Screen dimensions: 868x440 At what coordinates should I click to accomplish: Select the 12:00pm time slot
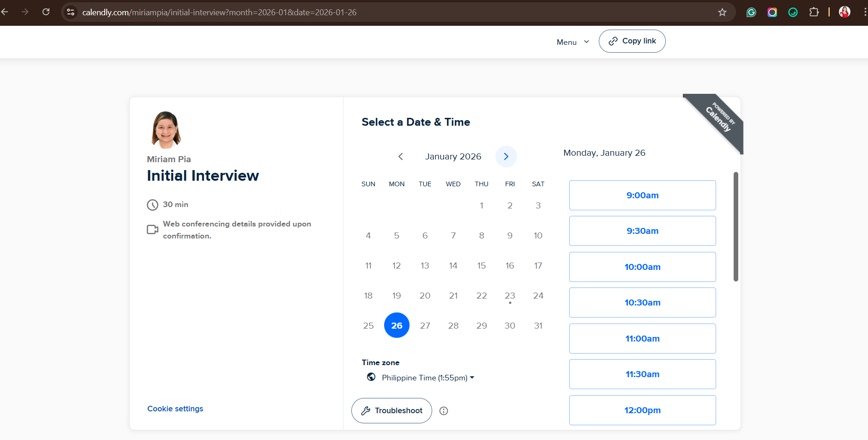click(642, 410)
